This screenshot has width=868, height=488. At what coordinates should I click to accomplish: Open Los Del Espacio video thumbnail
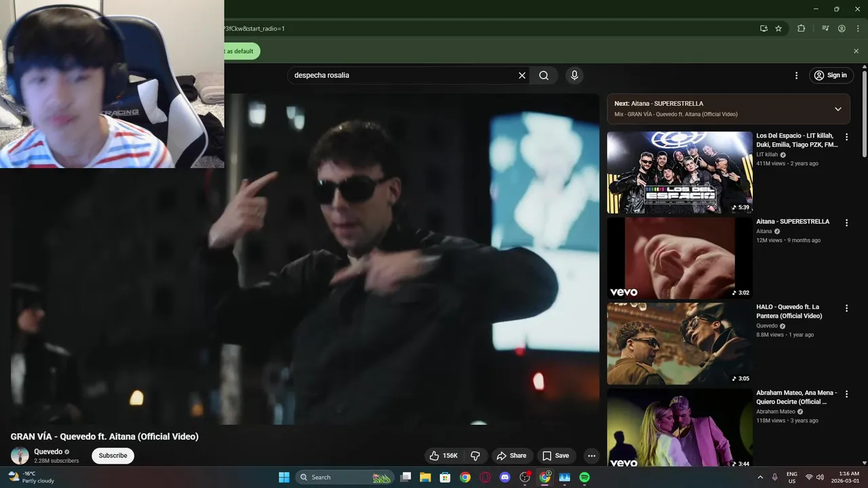tap(679, 172)
